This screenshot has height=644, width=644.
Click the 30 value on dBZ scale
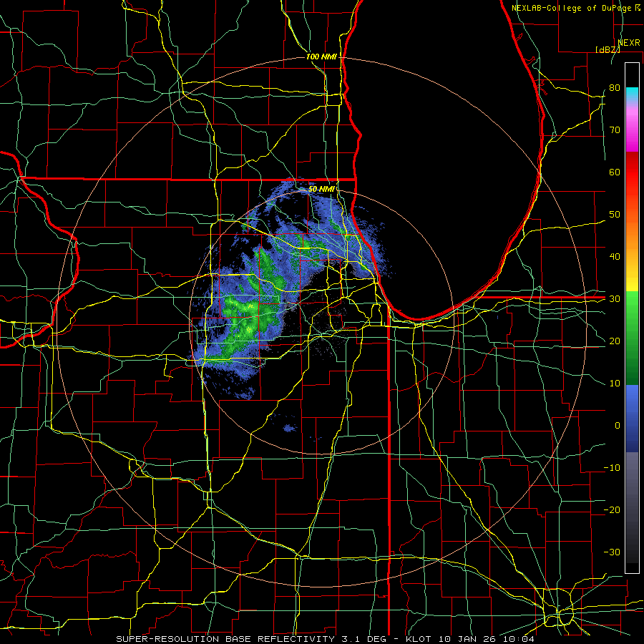tap(615, 298)
